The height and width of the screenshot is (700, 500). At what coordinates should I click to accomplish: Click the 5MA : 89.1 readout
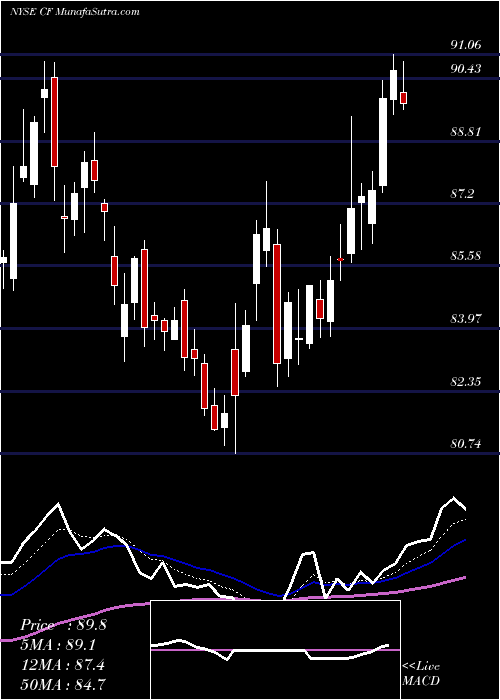pyautogui.click(x=58, y=645)
